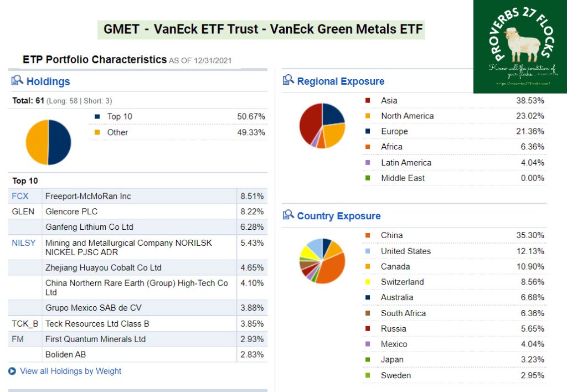This screenshot has height=392, width=567.
Task: Click the Country Exposure pie chart
Action: tap(322, 260)
